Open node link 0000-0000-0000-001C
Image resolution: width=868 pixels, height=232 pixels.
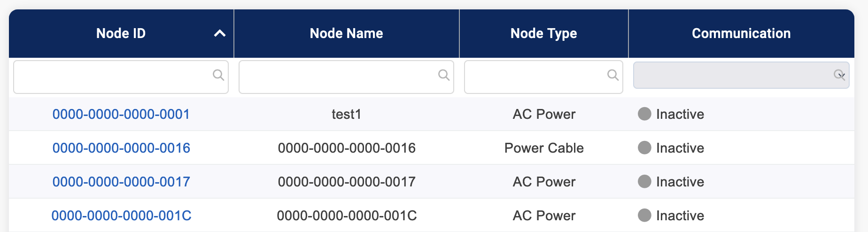coord(121,216)
